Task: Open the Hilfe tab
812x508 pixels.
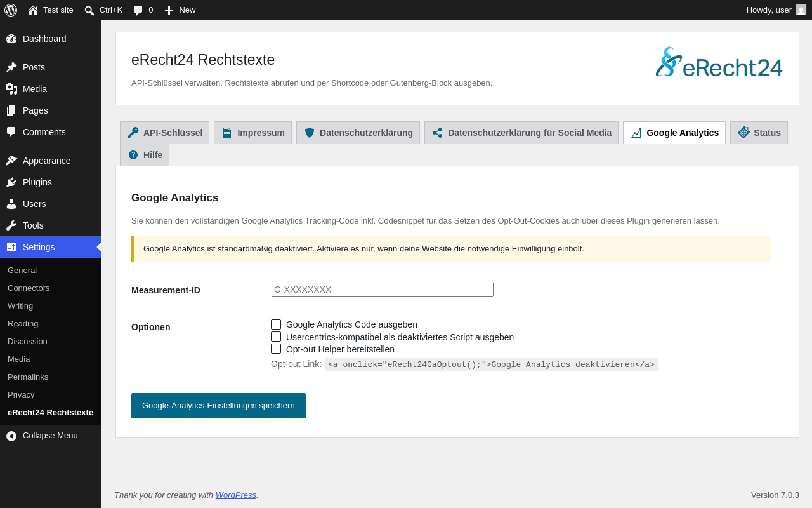Action: point(145,155)
